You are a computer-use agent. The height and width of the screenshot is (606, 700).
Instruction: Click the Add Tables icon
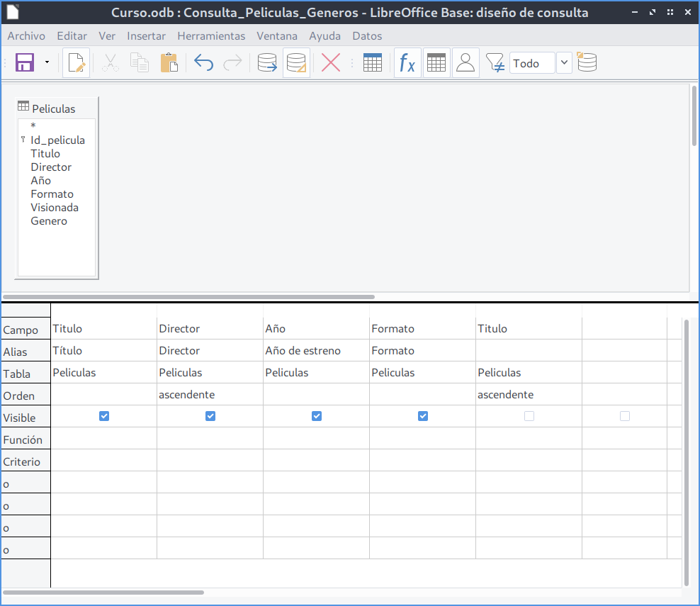coord(372,63)
